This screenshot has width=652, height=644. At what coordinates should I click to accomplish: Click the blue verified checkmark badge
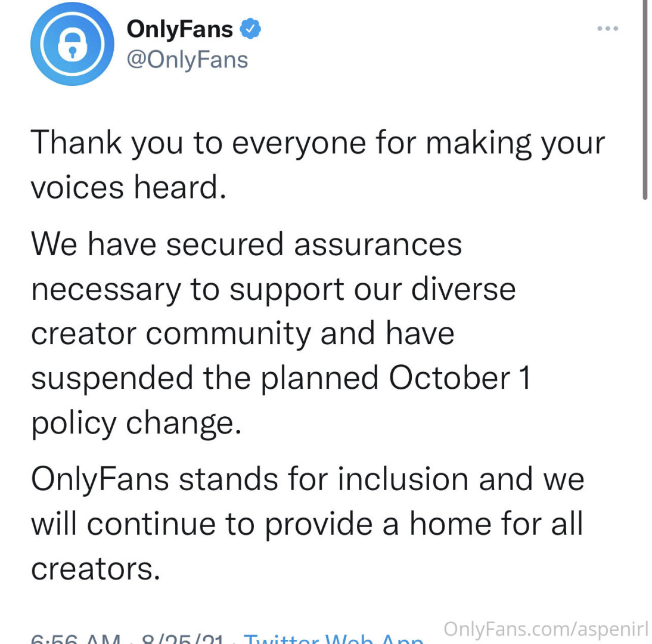pyautogui.click(x=250, y=28)
